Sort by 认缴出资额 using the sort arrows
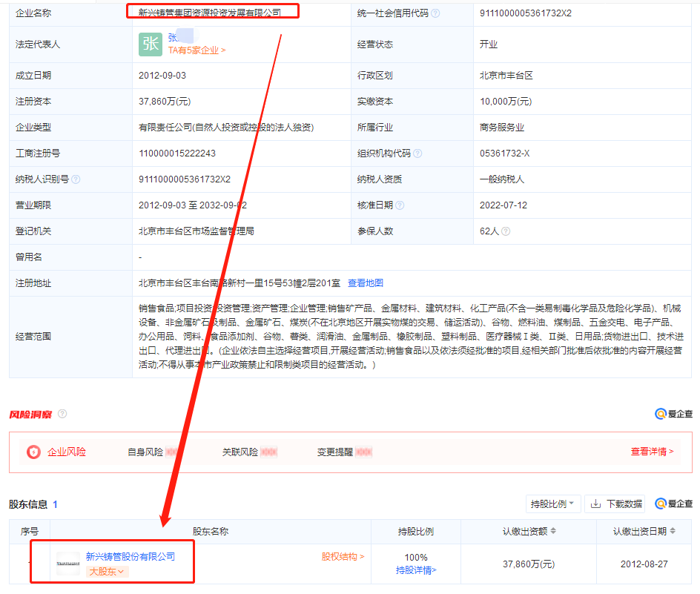Screen dimensions: 700x594 tap(554, 531)
